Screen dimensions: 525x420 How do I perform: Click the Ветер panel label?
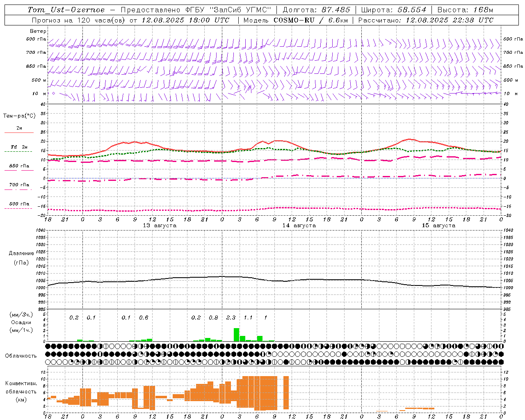[x=38, y=31]
